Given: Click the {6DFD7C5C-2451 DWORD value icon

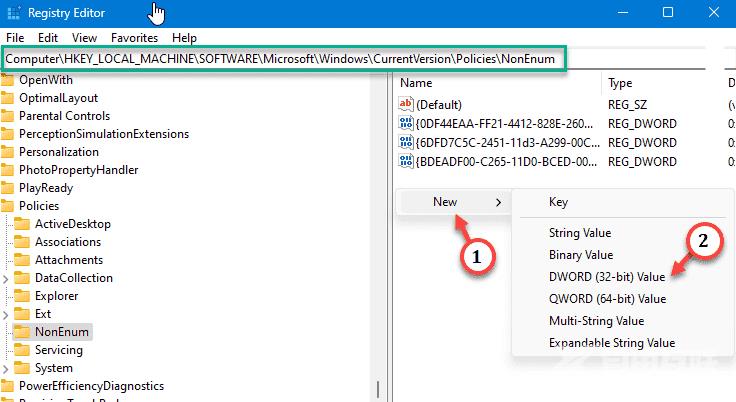Looking at the screenshot, I should tap(406, 142).
